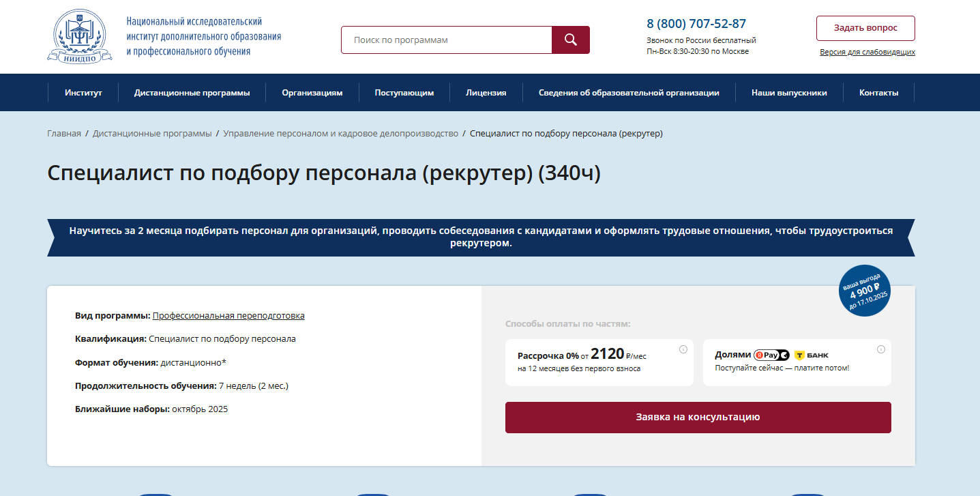Click Главная breadcrumb link
Screen dimensions: 980x496
64,134
